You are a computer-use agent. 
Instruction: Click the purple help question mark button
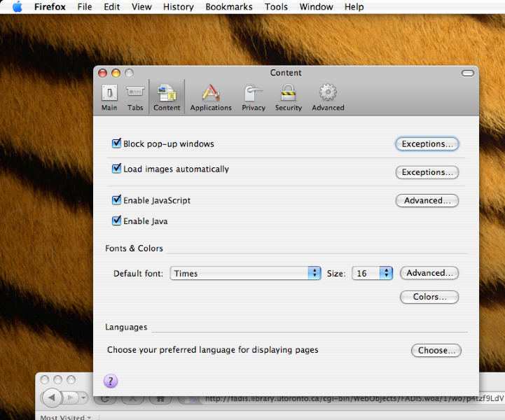click(111, 381)
